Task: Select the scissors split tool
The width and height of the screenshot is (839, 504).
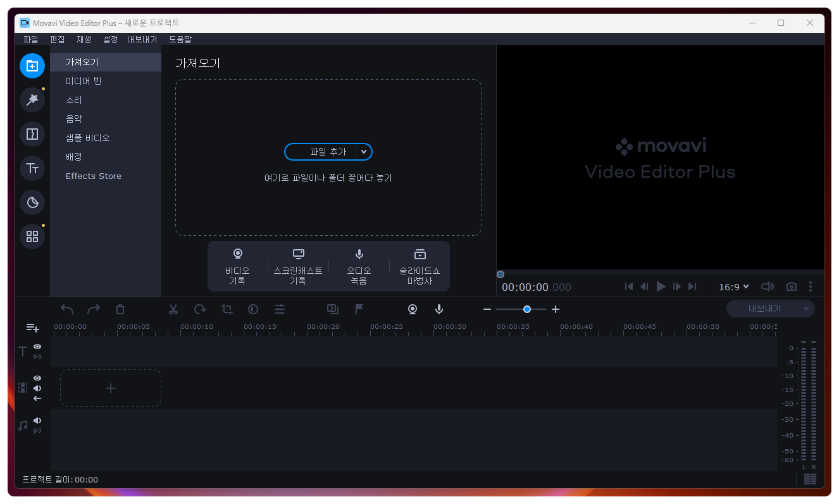Action: coord(173,309)
